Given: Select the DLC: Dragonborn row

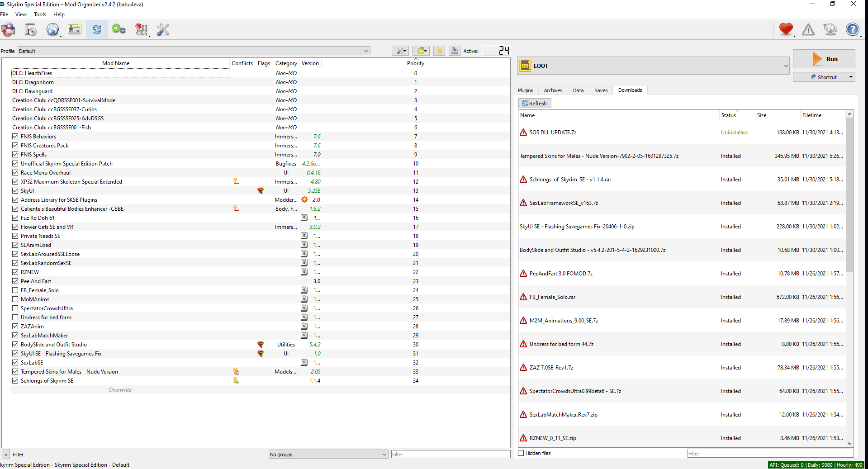Looking at the screenshot, I should pos(260,82).
